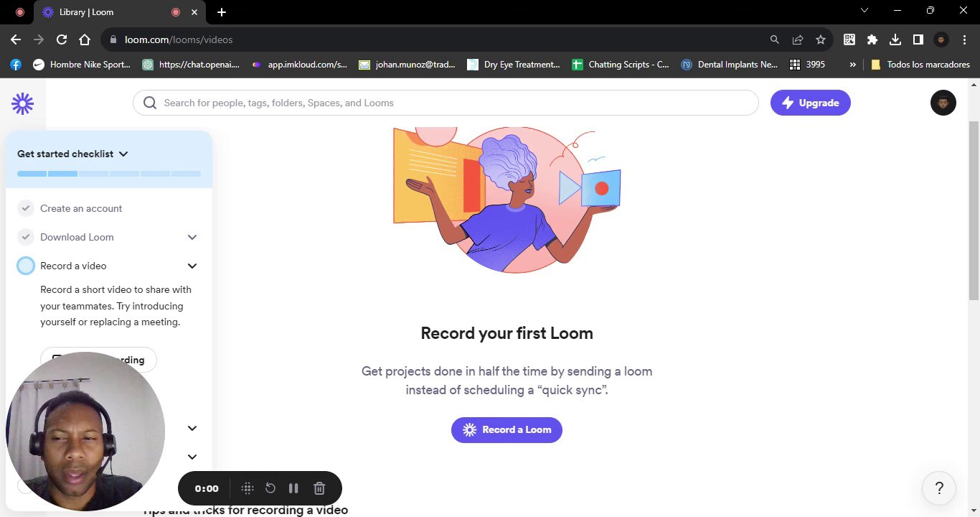980x517 pixels.
Task: Click the Upgrade button
Action: [811, 103]
